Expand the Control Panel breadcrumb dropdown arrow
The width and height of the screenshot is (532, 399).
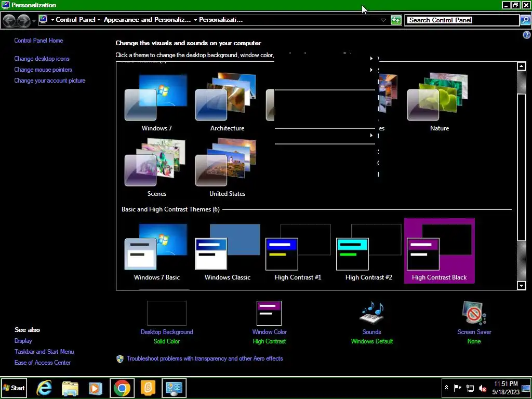pyautogui.click(x=99, y=20)
